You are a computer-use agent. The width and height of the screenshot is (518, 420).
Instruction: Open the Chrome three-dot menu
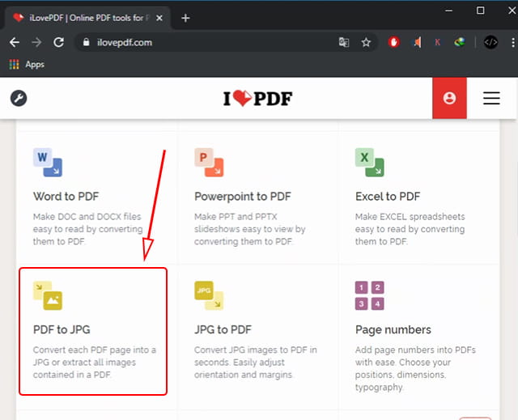512,42
